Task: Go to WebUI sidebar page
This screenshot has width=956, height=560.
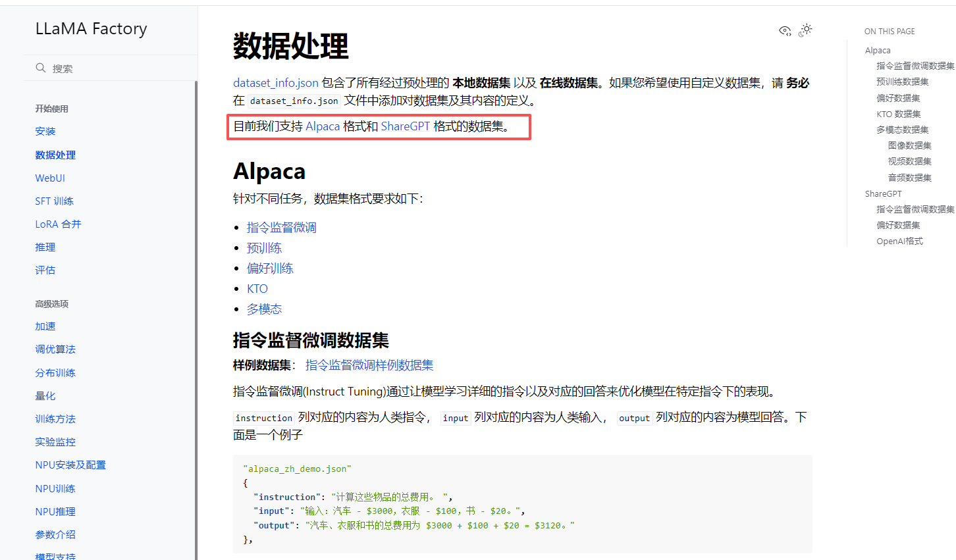Action: click(50, 178)
